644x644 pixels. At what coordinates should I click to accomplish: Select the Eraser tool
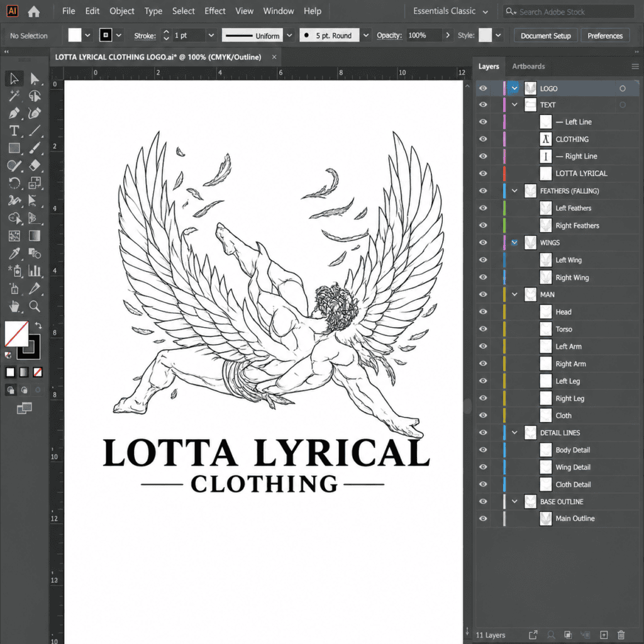coord(35,165)
